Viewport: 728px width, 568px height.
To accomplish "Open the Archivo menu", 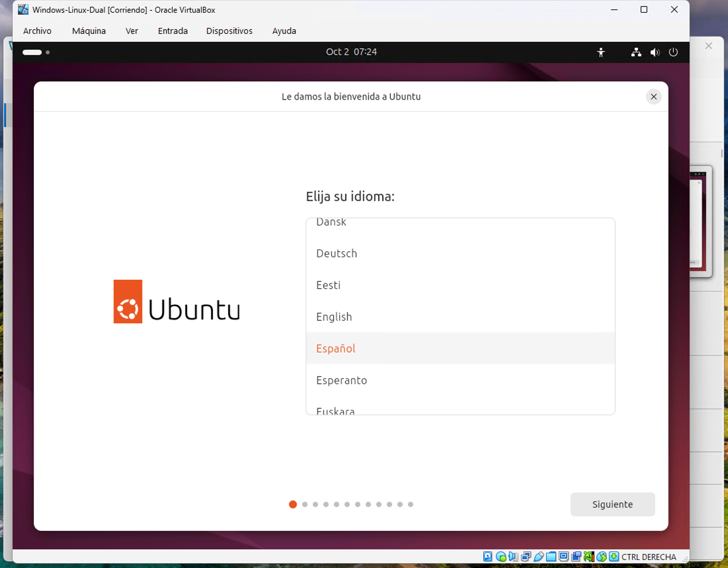I will (37, 31).
